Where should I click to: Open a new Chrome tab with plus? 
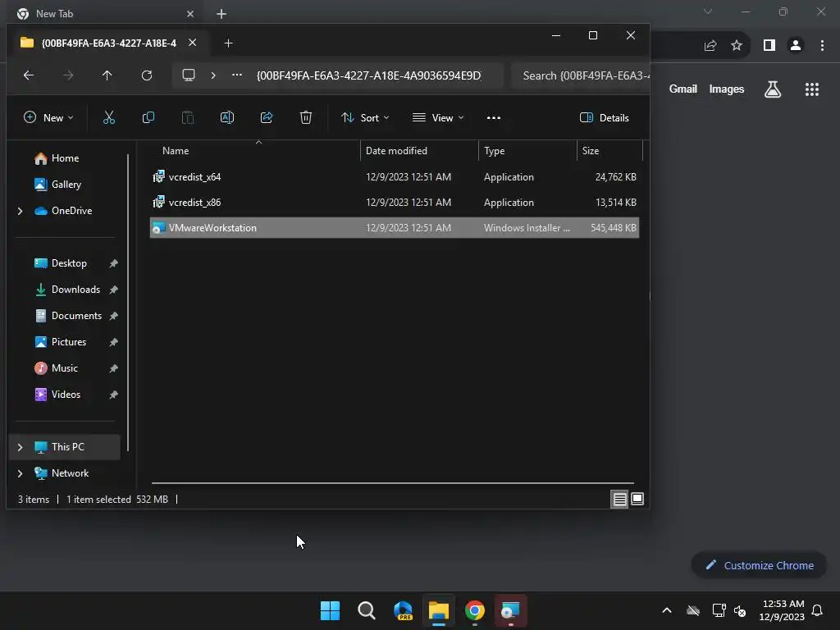point(221,14)
